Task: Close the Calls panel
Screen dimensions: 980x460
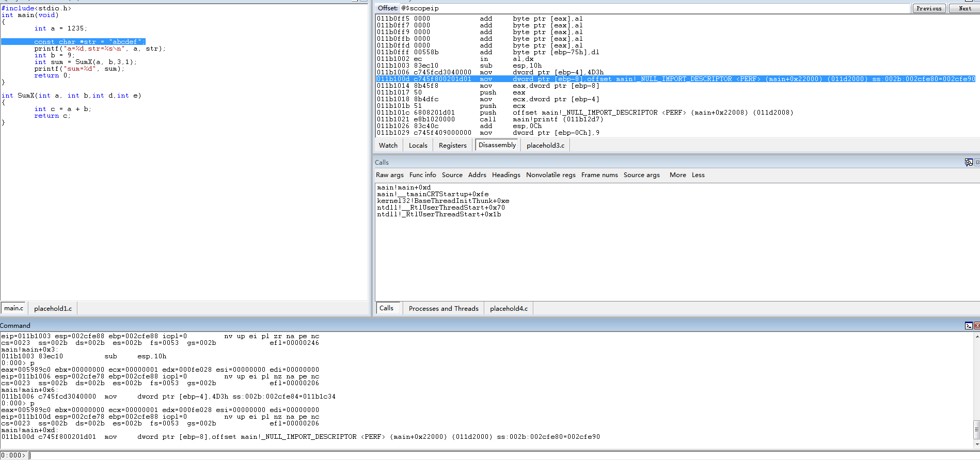Action: pyautogui.click(x=977, y=162)
